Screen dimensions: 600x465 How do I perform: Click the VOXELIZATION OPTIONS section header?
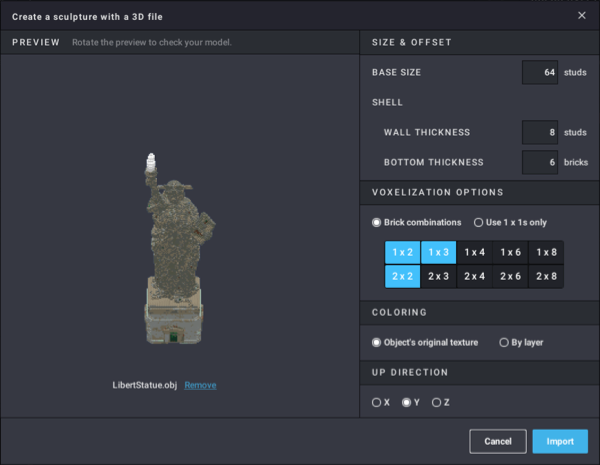point(437,192)
